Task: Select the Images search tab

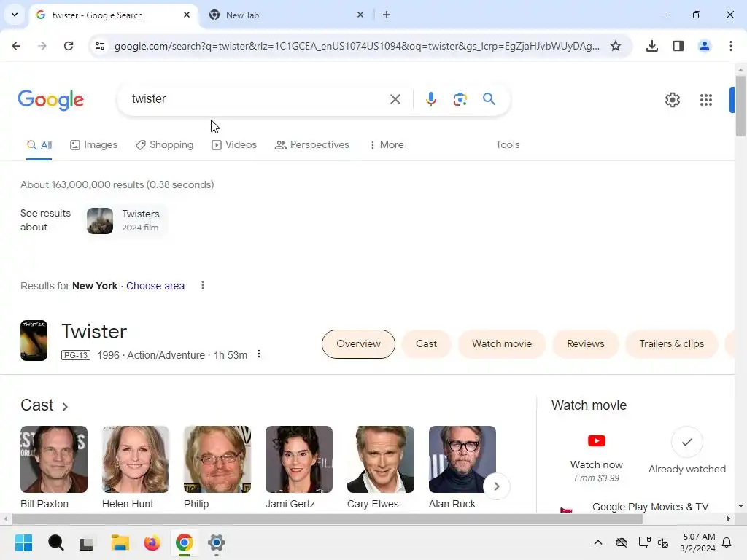Action: [x=94, y=145]
